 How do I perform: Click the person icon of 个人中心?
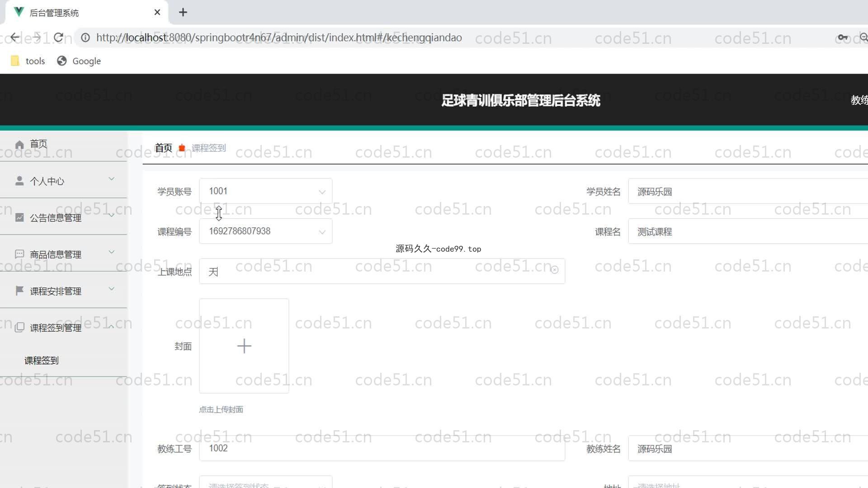coord(19,181)
